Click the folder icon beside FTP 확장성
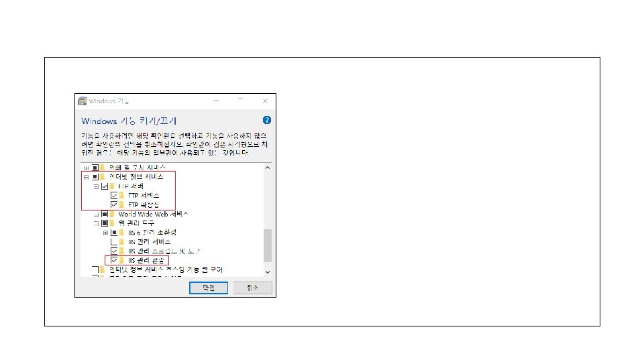Viewport: 644px width, 362px height. tap(121, 205)
